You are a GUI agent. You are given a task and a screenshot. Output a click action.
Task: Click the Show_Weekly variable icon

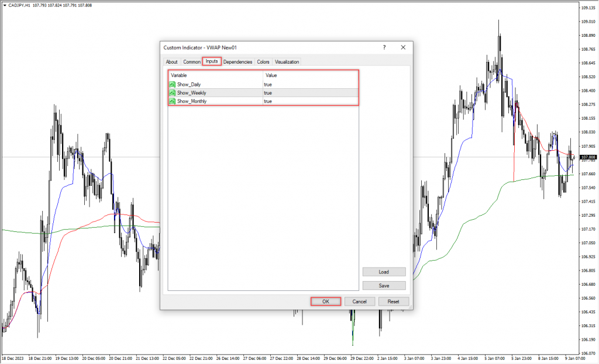173,93
